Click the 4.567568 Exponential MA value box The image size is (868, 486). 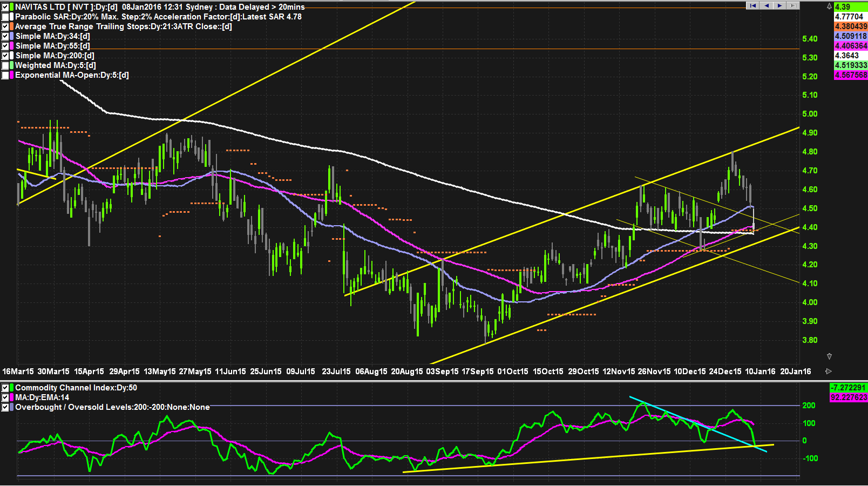pyautogui.click(x=851, y=75)
